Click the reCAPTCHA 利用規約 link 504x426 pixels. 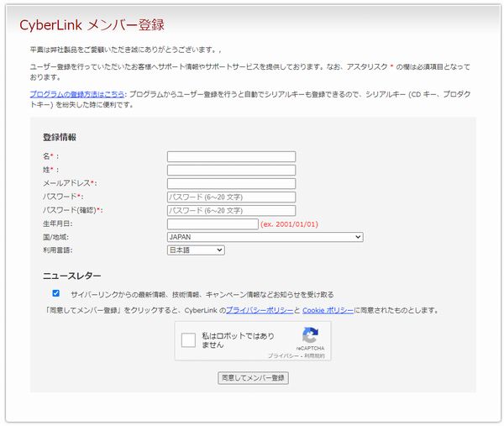[314, 356]
